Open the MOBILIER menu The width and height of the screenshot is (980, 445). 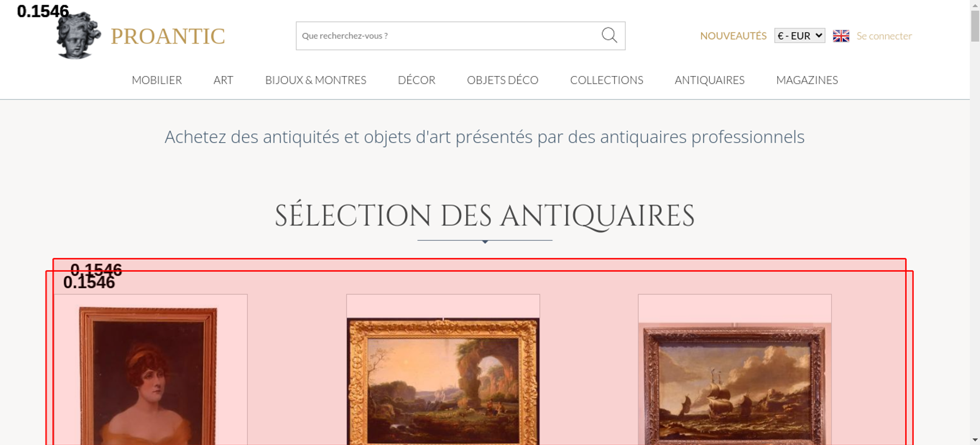[157, 80]
